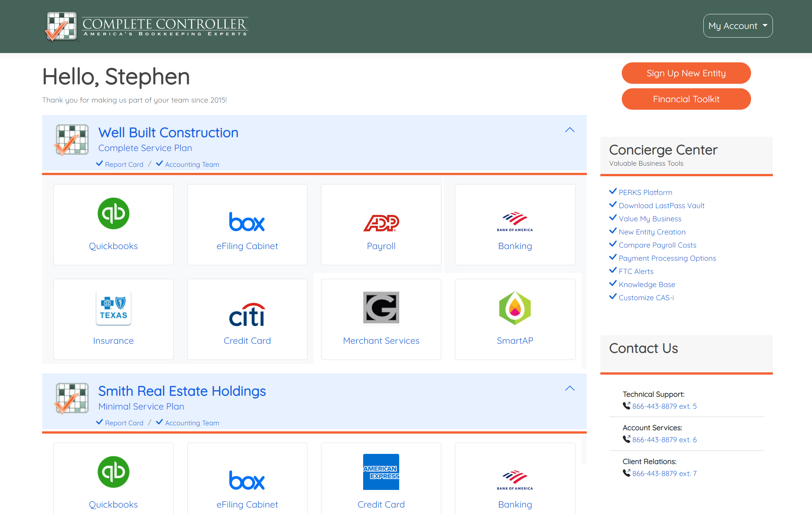Click the Sign Up New Entity button

pos(686,73)
